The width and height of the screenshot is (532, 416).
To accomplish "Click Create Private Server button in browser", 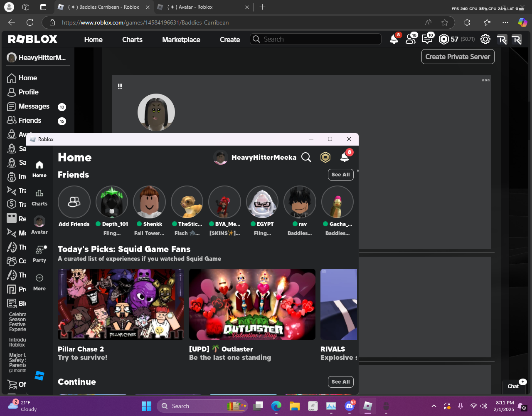I will coord(458,57).
